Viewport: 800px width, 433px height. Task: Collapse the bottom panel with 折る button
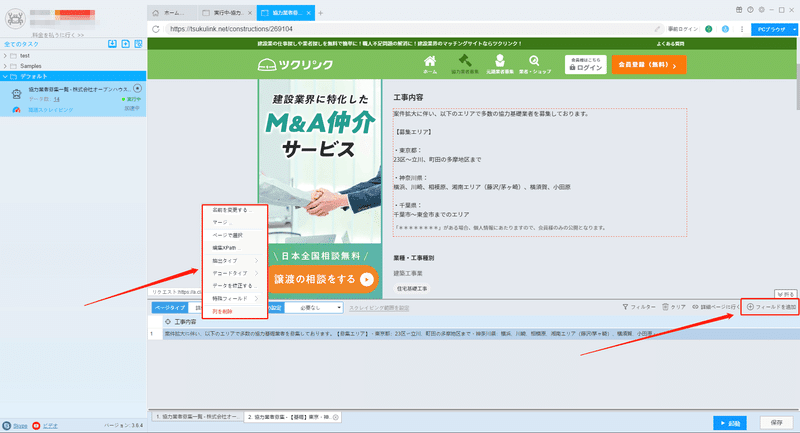786,294
